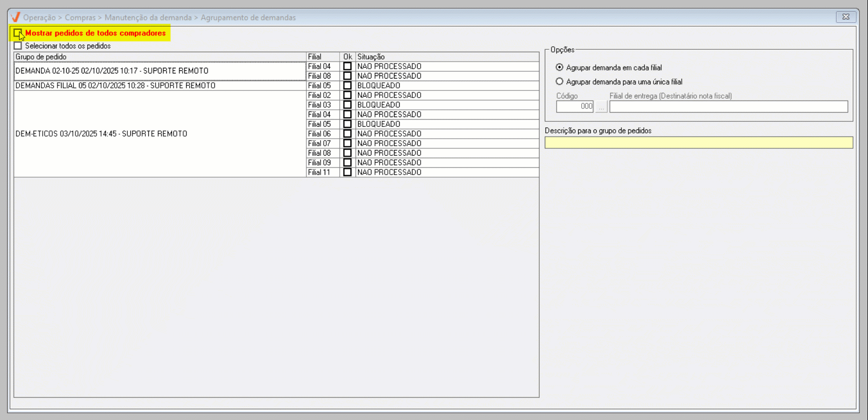Tick the Ok checkbox for Filial 02

[x=347, y=96]
